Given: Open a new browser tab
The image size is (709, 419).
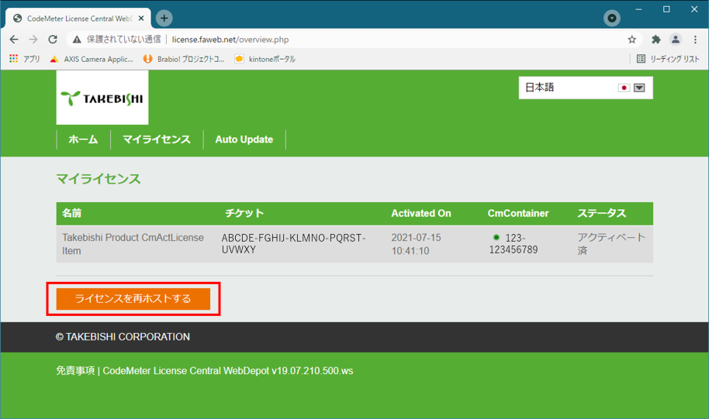Looking at the screenshot, I should (x=164, y=18).
